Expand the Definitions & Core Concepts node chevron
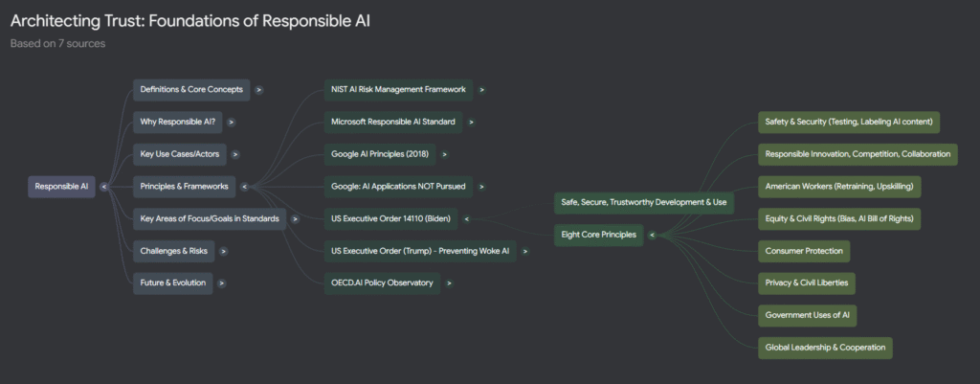This screenshot has width=980, height=384. tap(258, 89)
